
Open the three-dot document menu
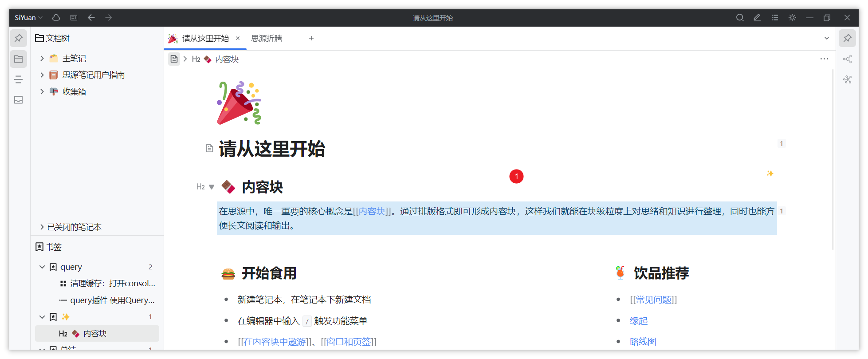(x=824, y=59)
